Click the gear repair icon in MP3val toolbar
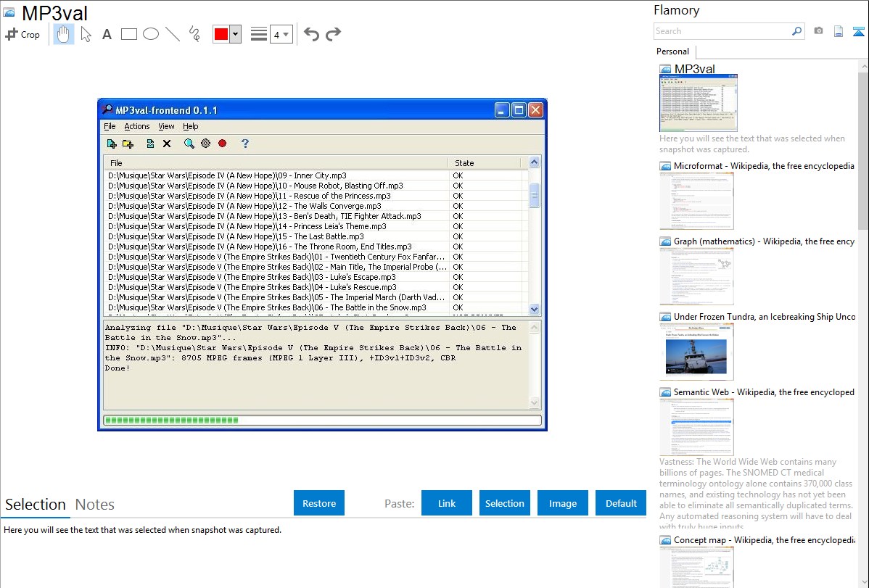Viewport: 869px width, 588px height. [x=205, y=144]
